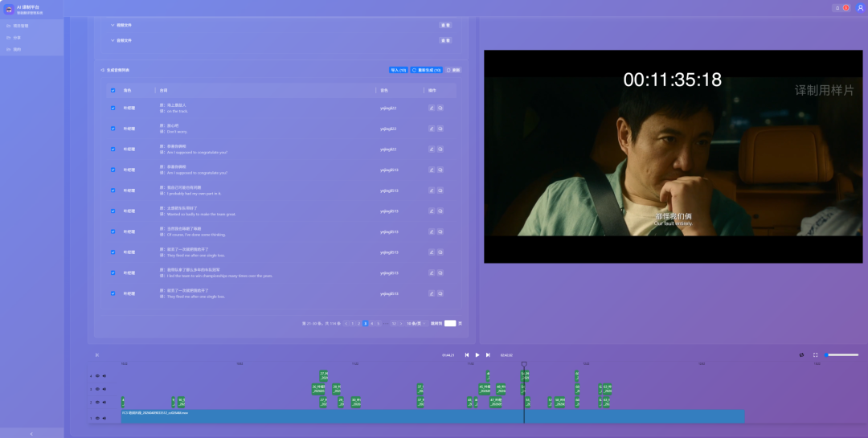This screenshot has width=868, height=438.
Task: Toggle the loop icon on the timeline toolbar
Action: click(x=801, y=355)
